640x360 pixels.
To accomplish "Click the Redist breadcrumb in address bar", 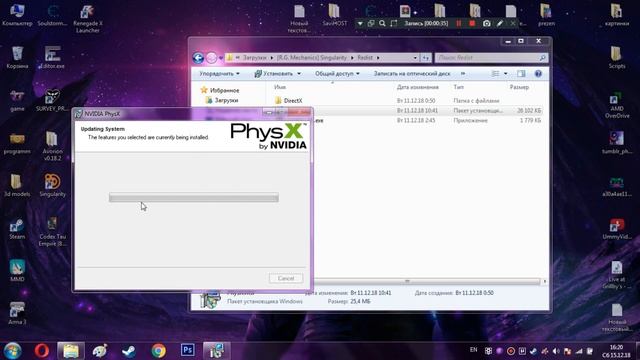I will (x=365, y=58).
